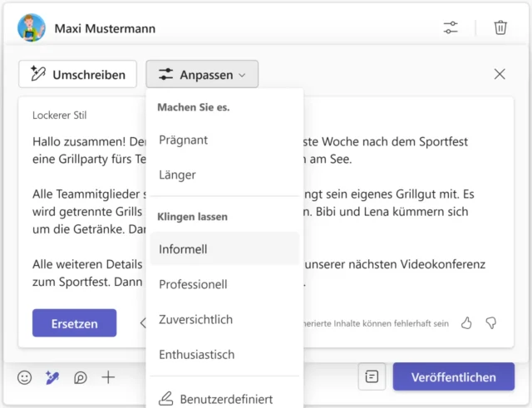Open the emoji picker
This screenshot has width=532, height=408.
click(25, 377)
